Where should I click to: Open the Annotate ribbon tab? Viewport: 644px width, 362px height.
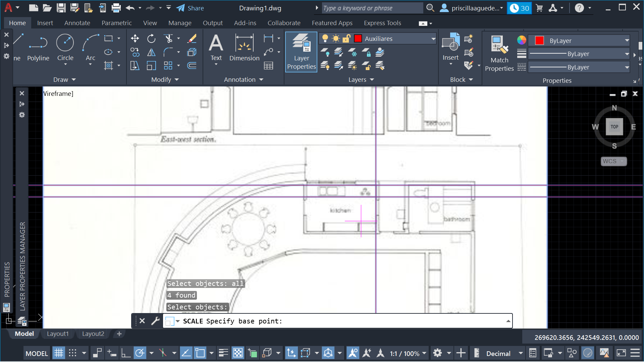point(77,23)
